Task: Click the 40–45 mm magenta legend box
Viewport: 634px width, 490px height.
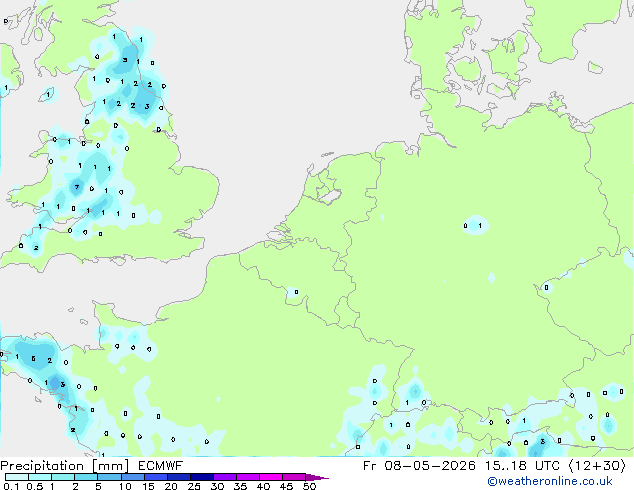Action: [271, 477]
